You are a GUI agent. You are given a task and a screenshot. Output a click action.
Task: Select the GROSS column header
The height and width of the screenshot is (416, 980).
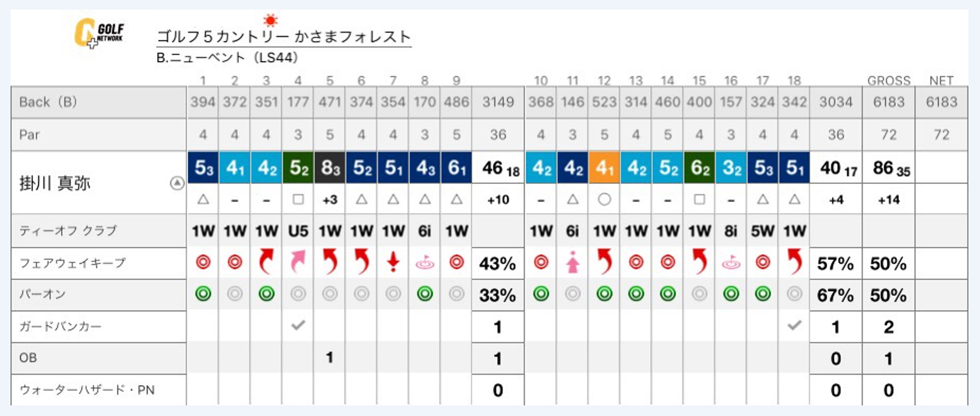[889, 81]
